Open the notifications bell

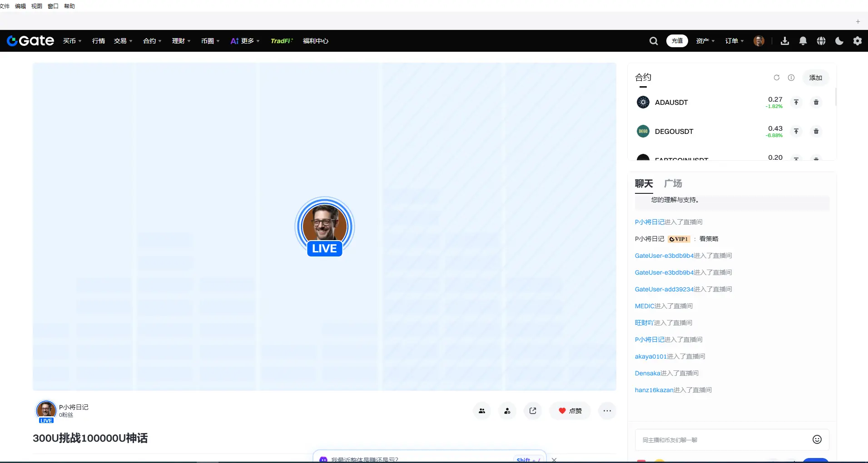click(803, 41)
